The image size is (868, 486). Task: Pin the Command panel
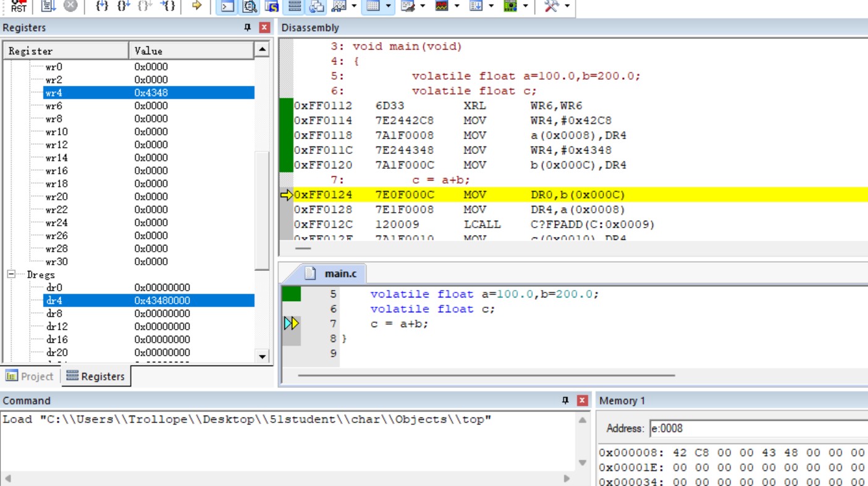(x=565, y=401)
